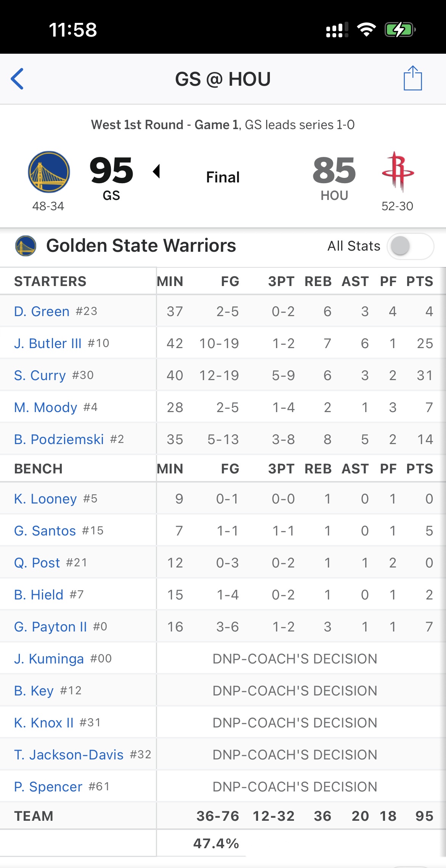This screenshot has width=446, height=868.
Task: Tap the Houston Rockets logo
Action: (398, 172)
